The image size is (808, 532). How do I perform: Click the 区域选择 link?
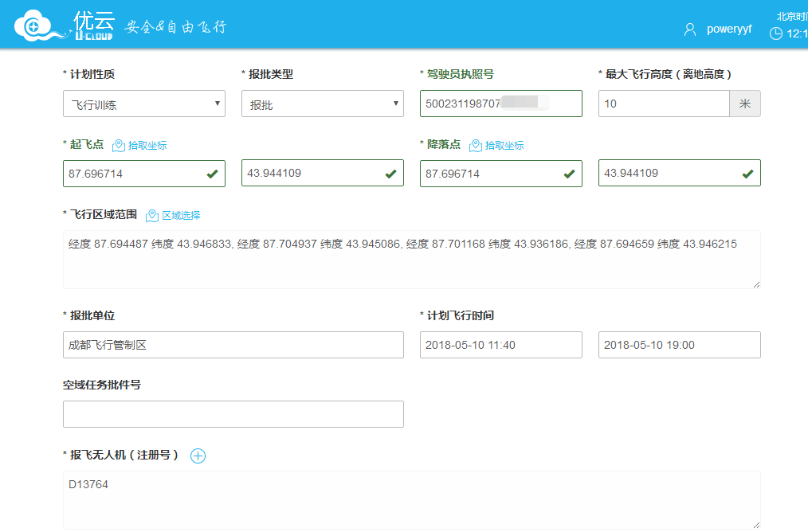(181, 216)
